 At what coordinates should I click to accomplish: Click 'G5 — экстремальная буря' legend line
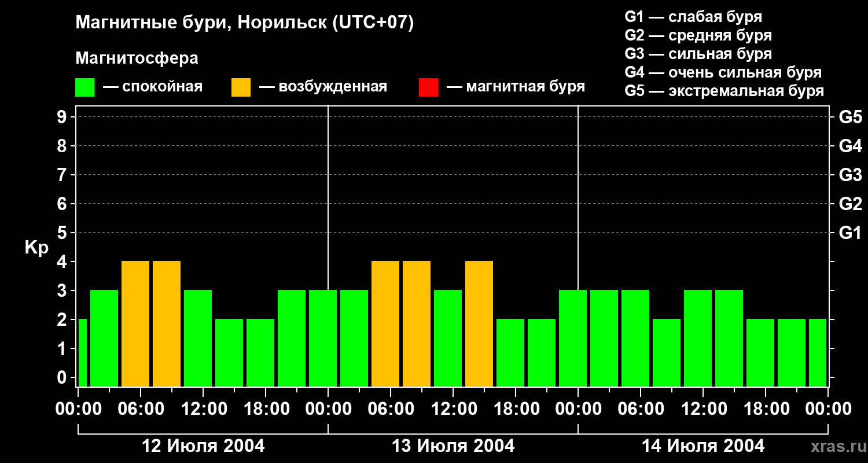(724, 91)
